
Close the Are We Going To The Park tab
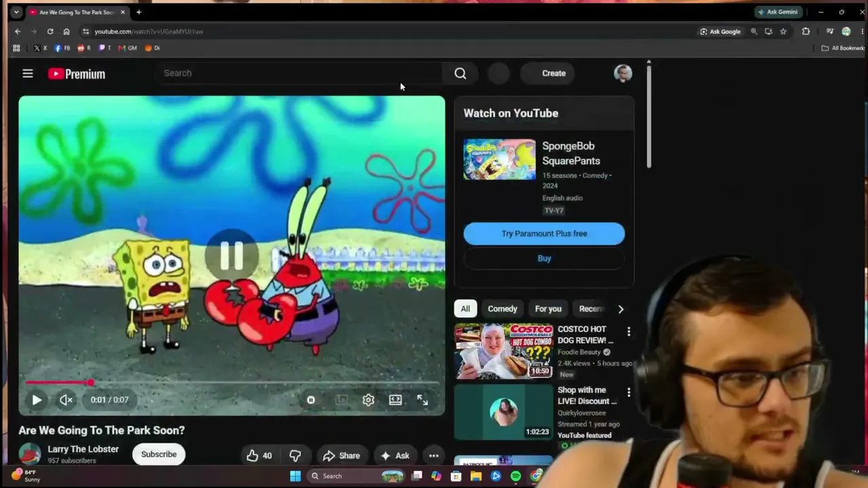point(123,12)
